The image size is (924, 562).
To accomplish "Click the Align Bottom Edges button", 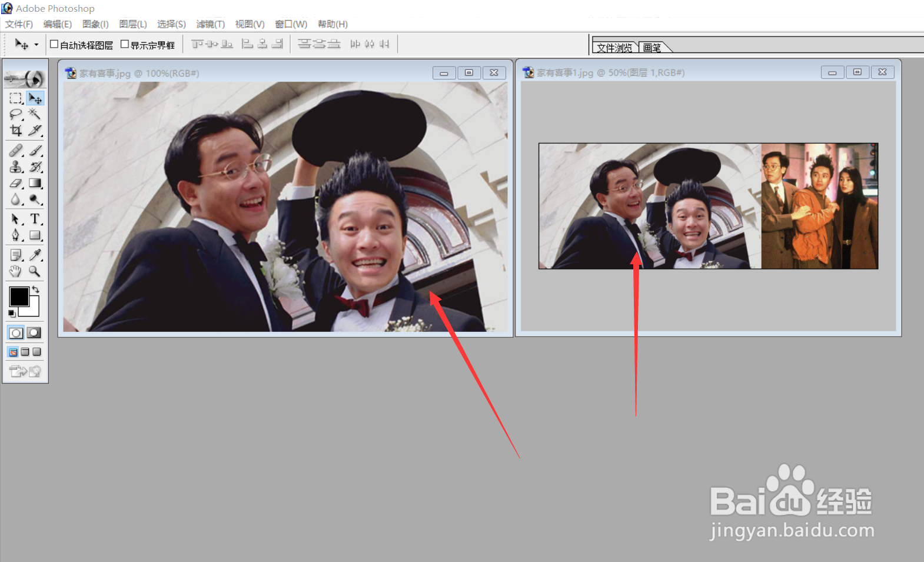I will tap(227, 44).
